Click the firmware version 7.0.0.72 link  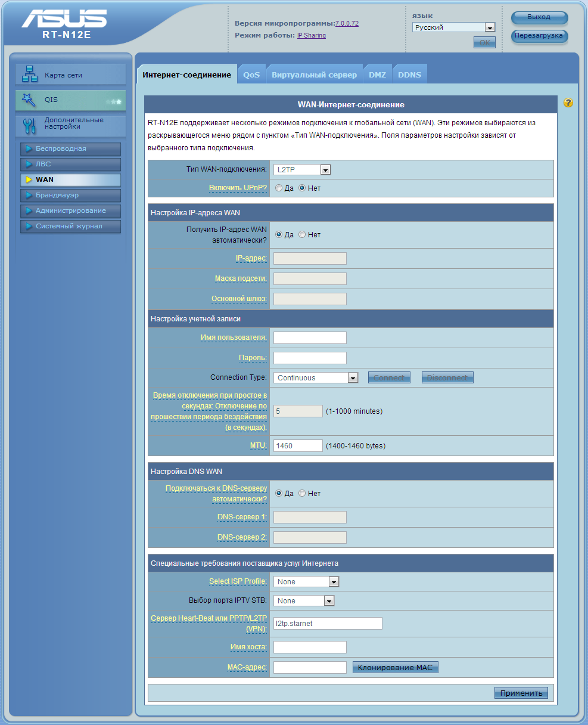(347, 23)
